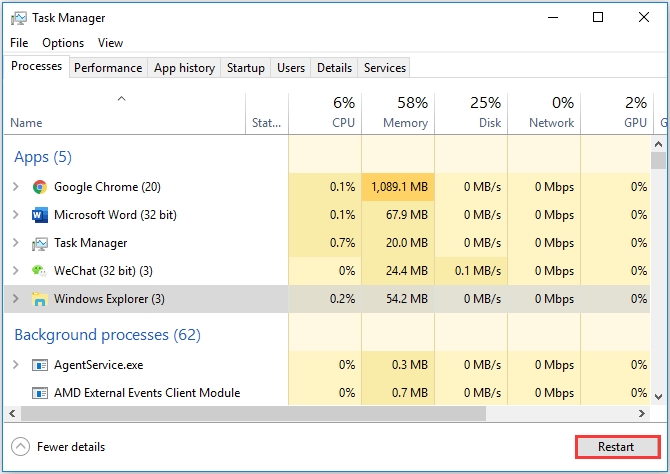
Task: Click the Background processes (62) heading
Action: click(108, 335)
